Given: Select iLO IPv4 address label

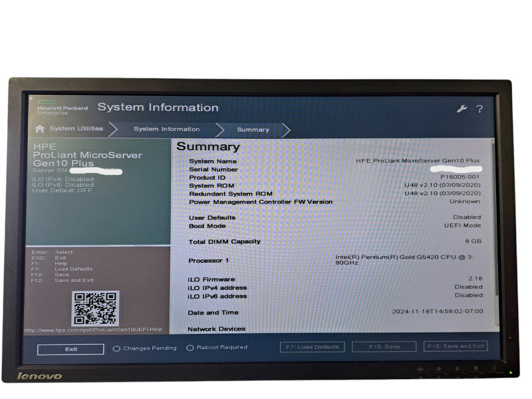Looking at the screenshot, I should tap(217, 288).
